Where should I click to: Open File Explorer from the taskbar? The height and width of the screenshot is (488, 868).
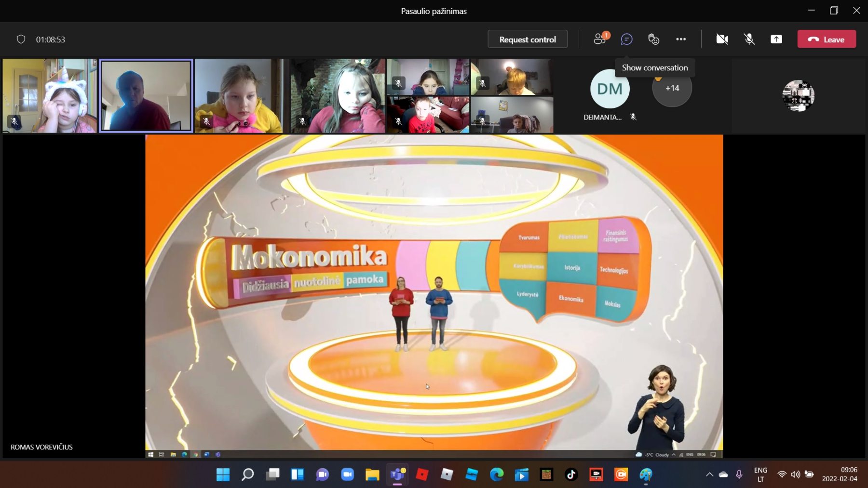[372, 475]
